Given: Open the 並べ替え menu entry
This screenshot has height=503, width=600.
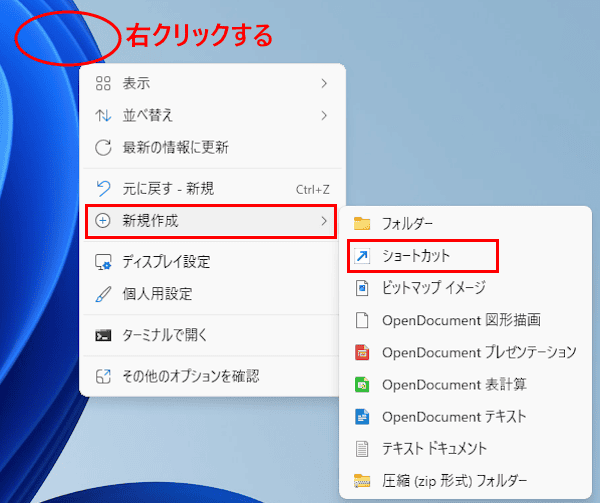Looking at the screenshot, I should click(x=212, y=115).
